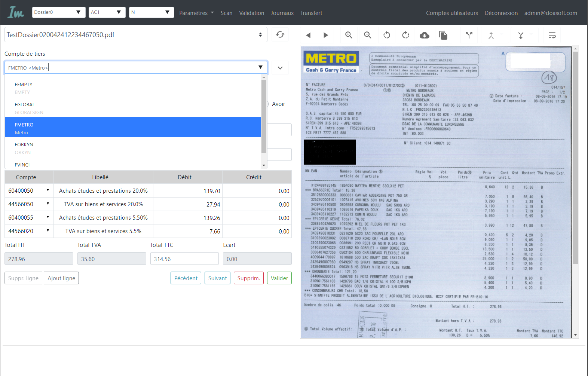Image resolution: width=588 pixels, height=376 pixels.
Task: Click the Ajout ligne button
Action: (x=61, y=278)
